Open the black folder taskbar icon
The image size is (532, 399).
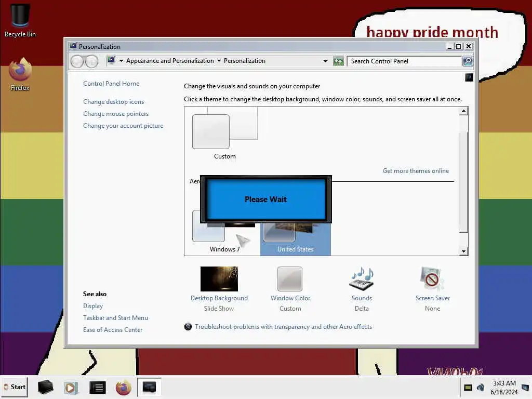pos(46,387)
